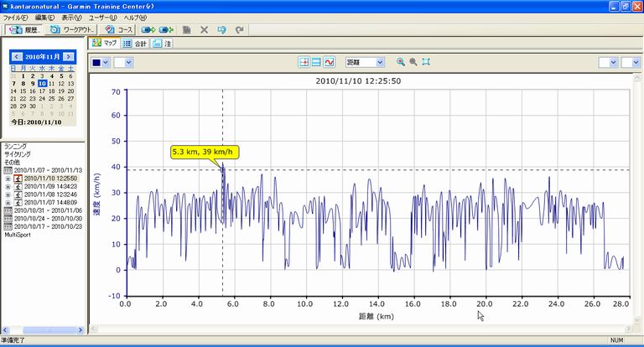Select November 9 in the calendar
Viewport: 644px width, 347px height.
click(x=33, y=83)
